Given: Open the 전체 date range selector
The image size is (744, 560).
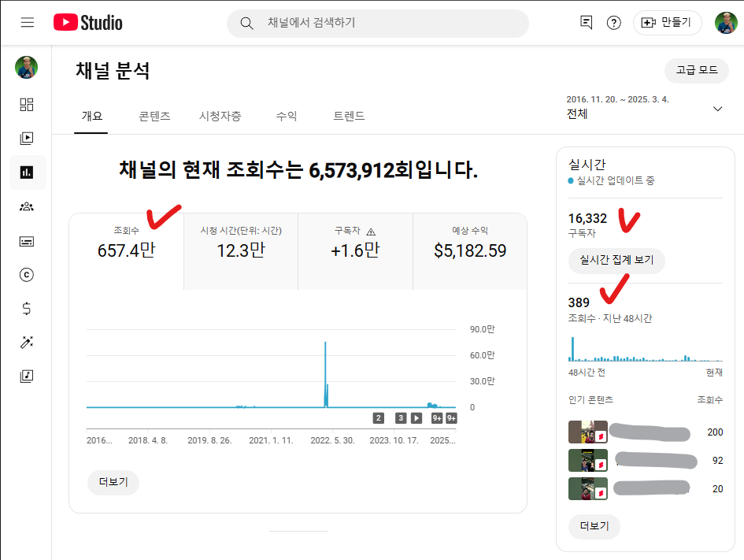Looking at the screenshot, I should pyautogui.click(x=645, y=107).
